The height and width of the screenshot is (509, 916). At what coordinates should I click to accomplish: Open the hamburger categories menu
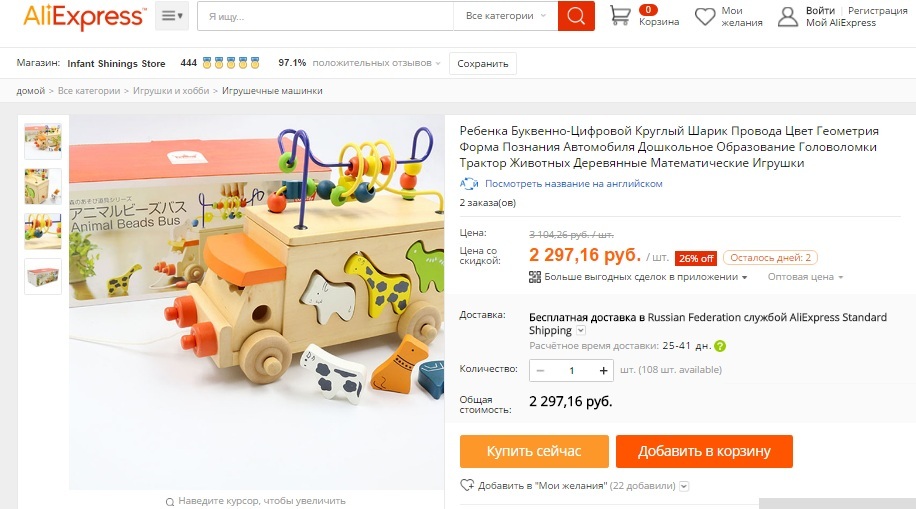pos(172,16)
